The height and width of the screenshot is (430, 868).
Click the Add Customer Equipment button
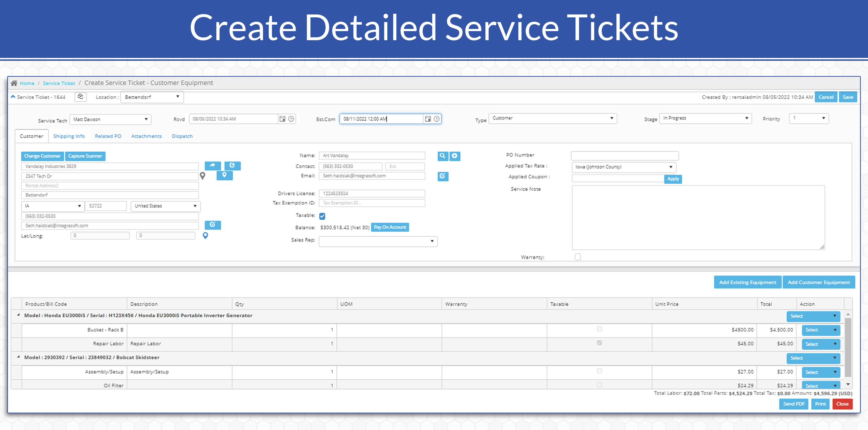[819, 282]
